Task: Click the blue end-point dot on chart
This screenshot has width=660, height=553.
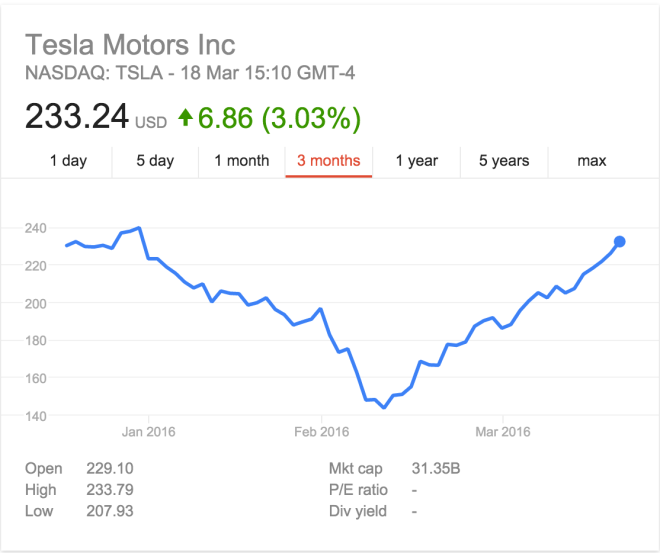Action: click(619, 242)
